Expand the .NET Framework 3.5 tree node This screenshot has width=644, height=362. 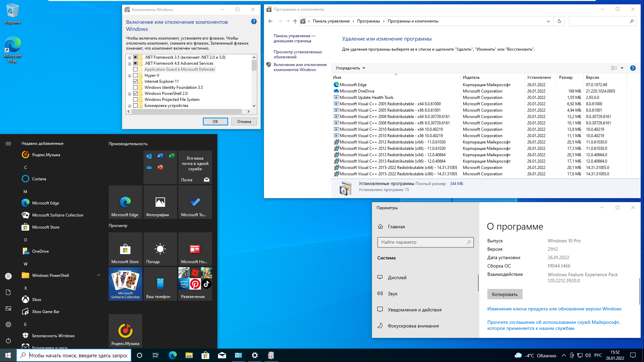129,58
